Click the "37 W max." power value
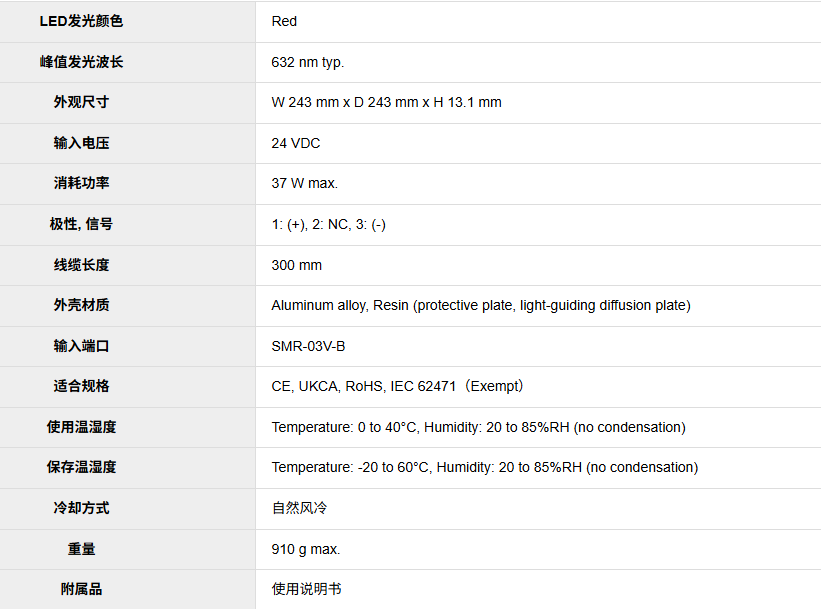The image size is (821, 609). tap(304, 183)
